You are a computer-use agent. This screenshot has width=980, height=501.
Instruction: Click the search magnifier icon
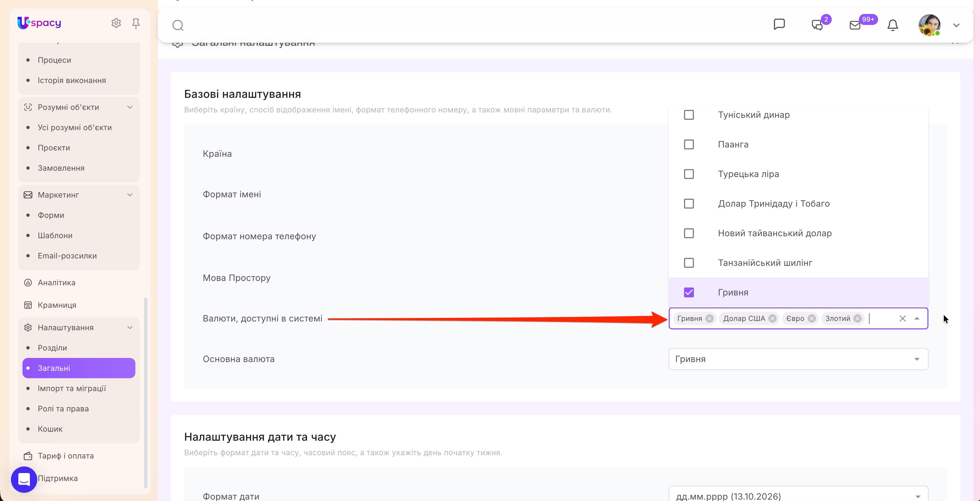coord(178,25)
